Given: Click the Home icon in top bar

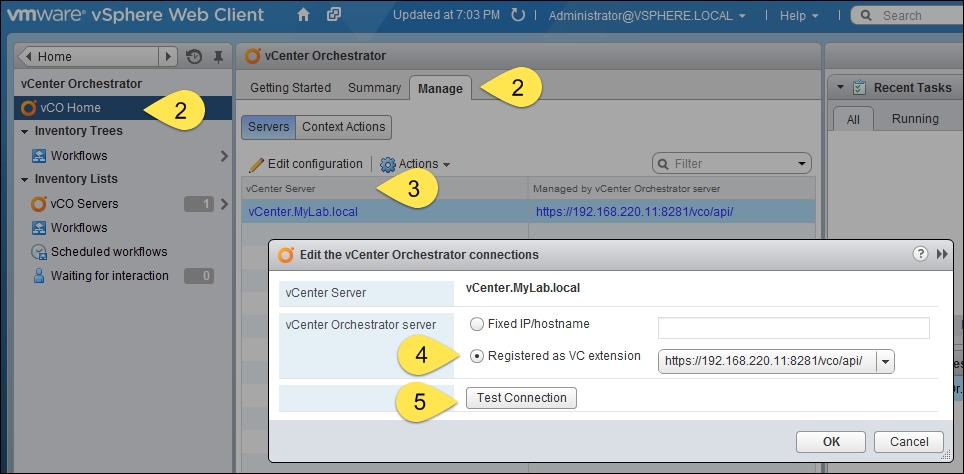Looking at the screenshot, I should coord(303,16).
